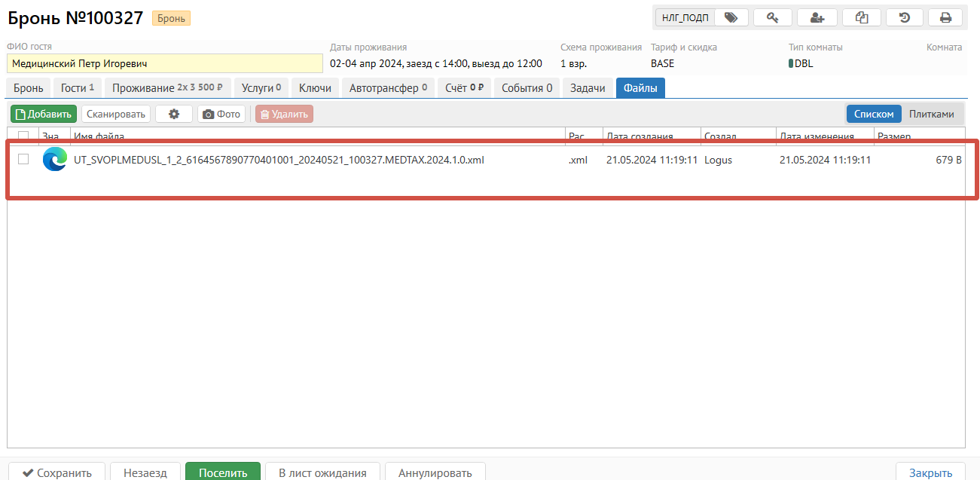Click the Edge browser icon of the xml file

coord(54,159)
